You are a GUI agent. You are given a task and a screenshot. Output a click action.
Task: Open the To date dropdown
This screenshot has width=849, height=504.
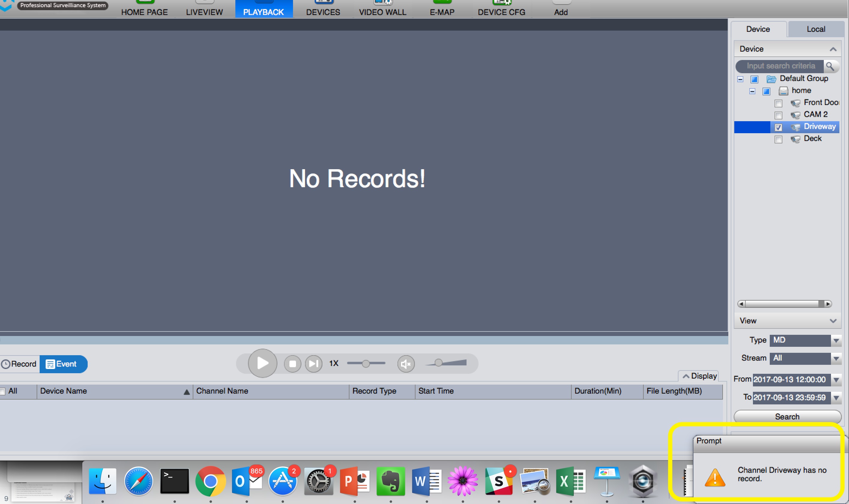[x=836, y=397]
